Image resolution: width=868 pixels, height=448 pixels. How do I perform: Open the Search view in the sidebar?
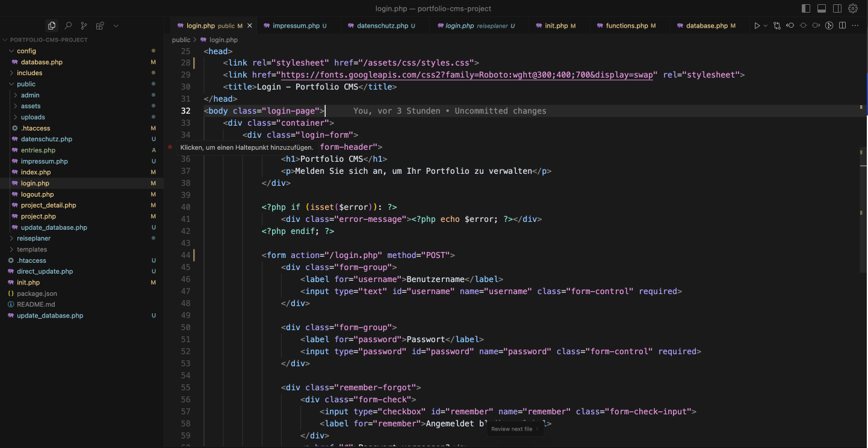[68, 26]
